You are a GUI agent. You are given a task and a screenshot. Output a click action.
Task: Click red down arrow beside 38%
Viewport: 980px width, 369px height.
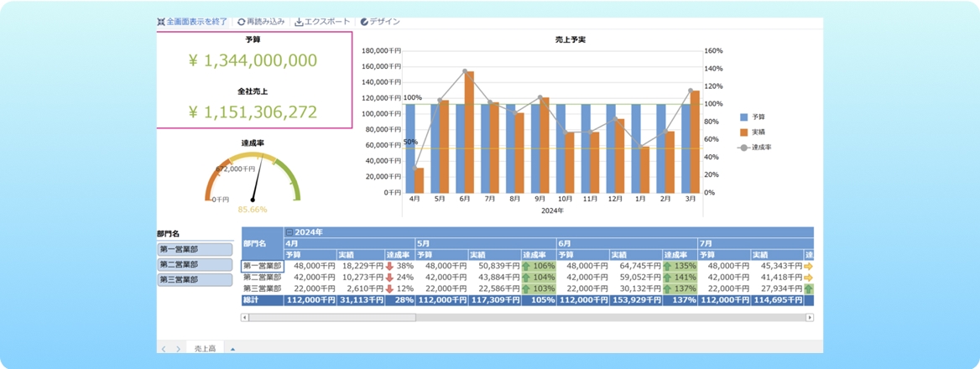click(x=390, y=266)
